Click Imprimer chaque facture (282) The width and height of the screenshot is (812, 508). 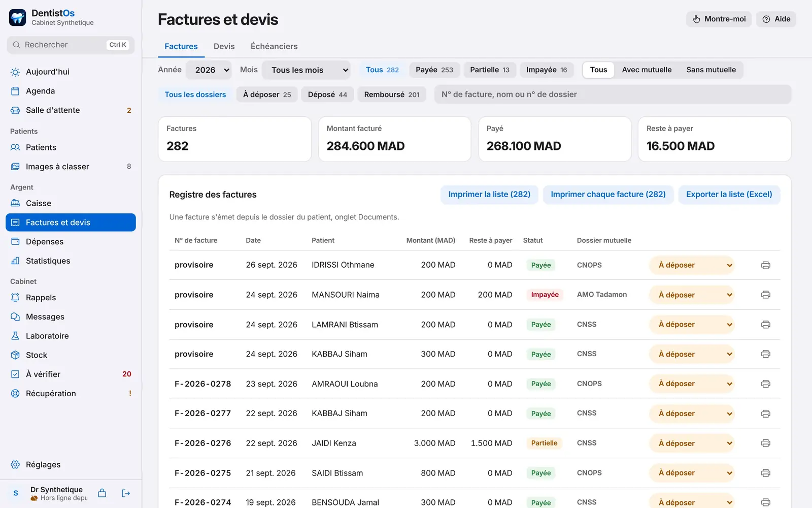608,195
